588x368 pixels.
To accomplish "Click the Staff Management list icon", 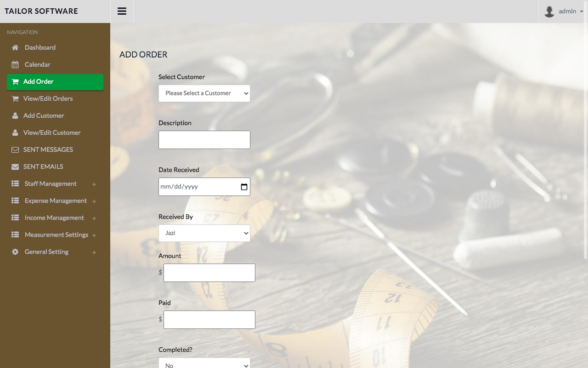I will [x=15, y=184].
